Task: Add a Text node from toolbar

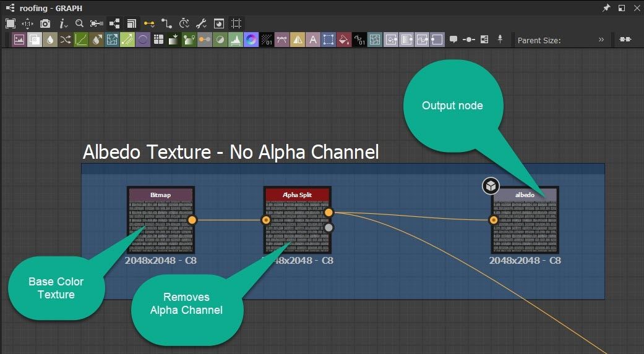Action: click(x=313, y=40)
